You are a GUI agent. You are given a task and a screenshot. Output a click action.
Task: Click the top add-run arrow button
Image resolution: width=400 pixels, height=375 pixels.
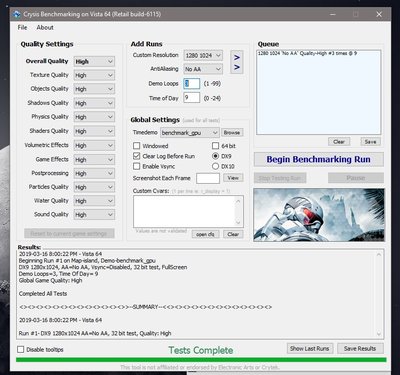[x=237, y=57]
